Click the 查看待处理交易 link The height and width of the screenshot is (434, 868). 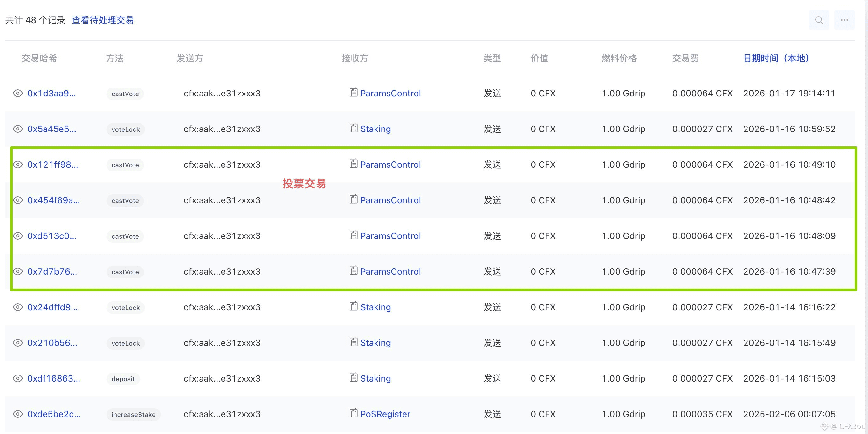click(102, 20)
